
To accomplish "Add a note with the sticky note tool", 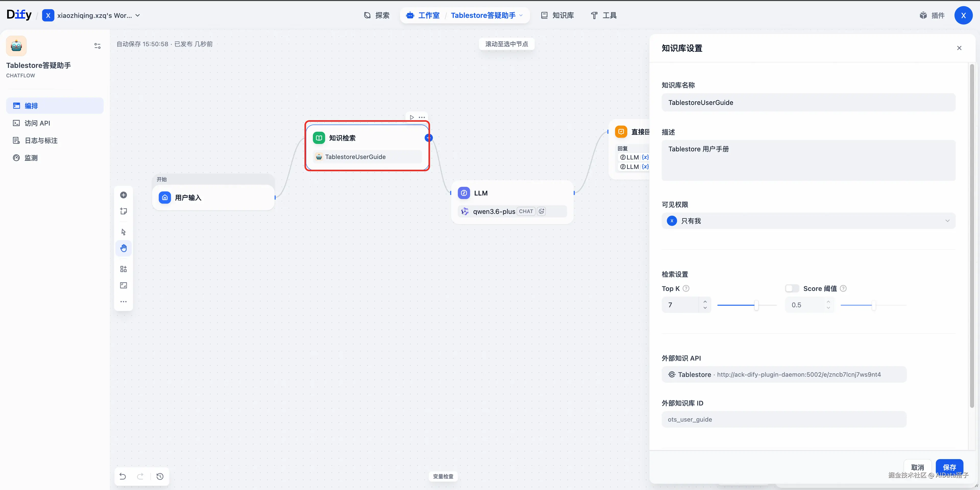I will click(124, 211).
